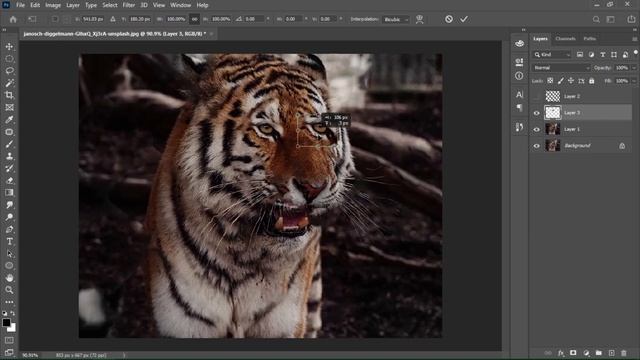Image resolution: width=640 pixels, height=360 pixels.
Task: Toggle layer filtering on/off switch
Action: point(636,53)
